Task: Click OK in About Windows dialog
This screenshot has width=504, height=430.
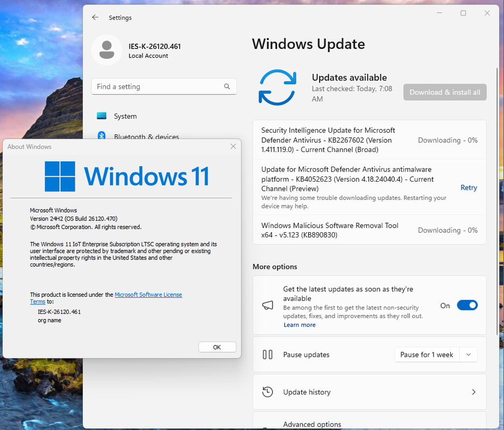Action: [x=217, y=347]
